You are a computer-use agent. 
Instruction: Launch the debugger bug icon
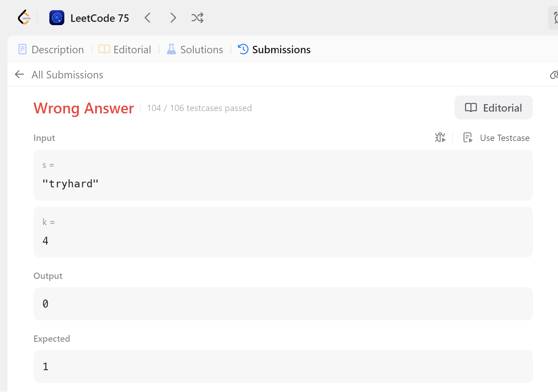click(x=440, y=137)
